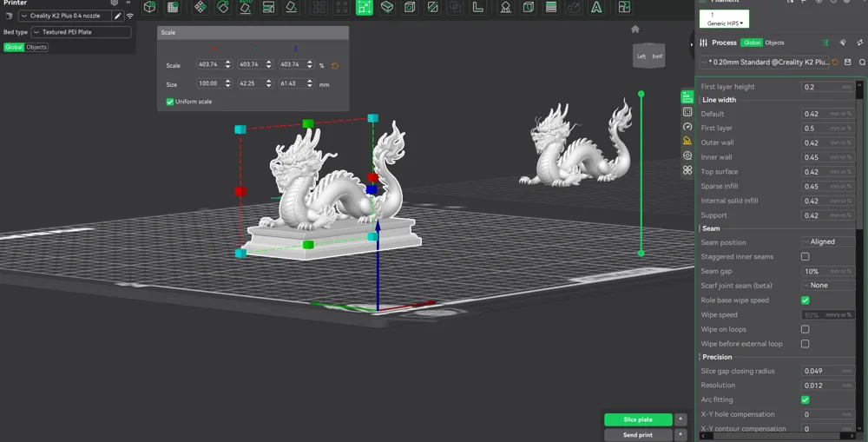Click the Resolution 0.012 field

tap(827, 386)
